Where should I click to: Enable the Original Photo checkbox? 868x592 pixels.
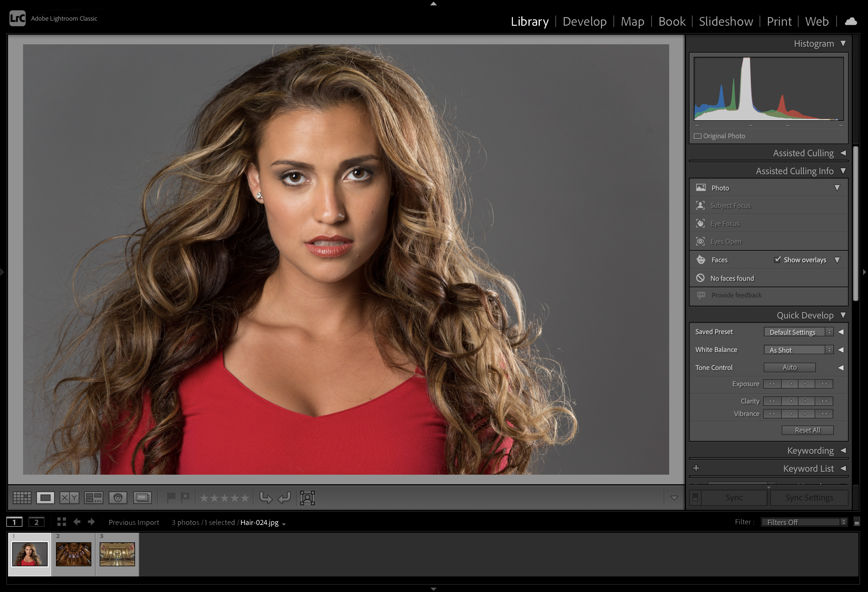[697, 136]
